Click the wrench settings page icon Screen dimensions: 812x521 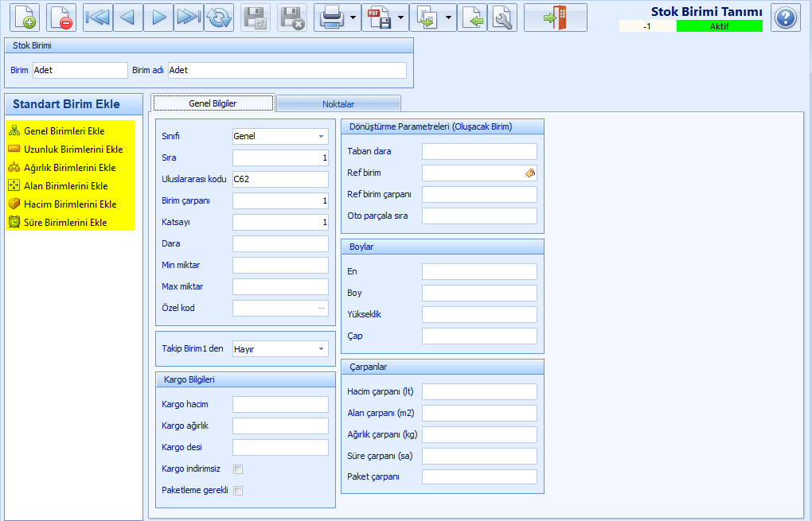click(502, 17)
